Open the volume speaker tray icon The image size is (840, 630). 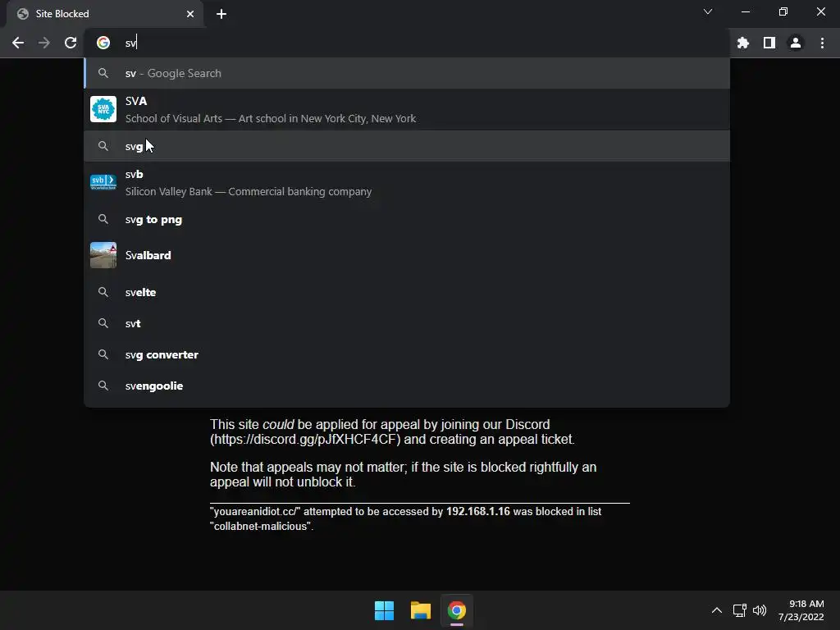click(x=760, y=610)
